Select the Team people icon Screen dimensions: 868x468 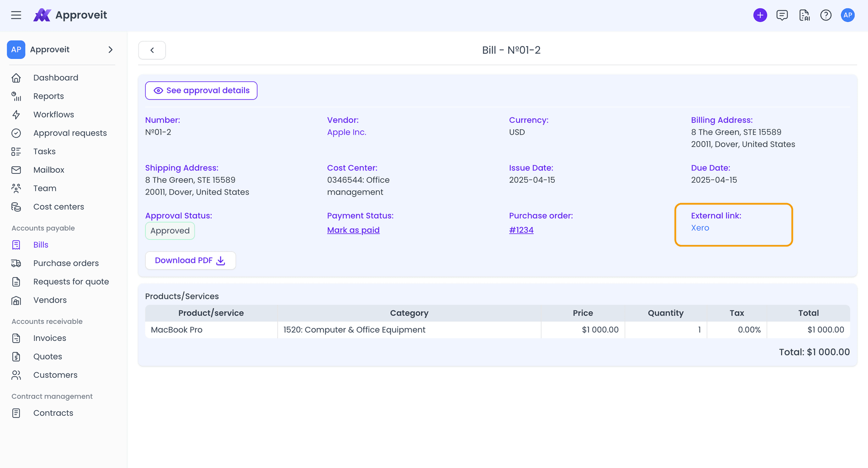pyautogui.click(x=16, y=188)
